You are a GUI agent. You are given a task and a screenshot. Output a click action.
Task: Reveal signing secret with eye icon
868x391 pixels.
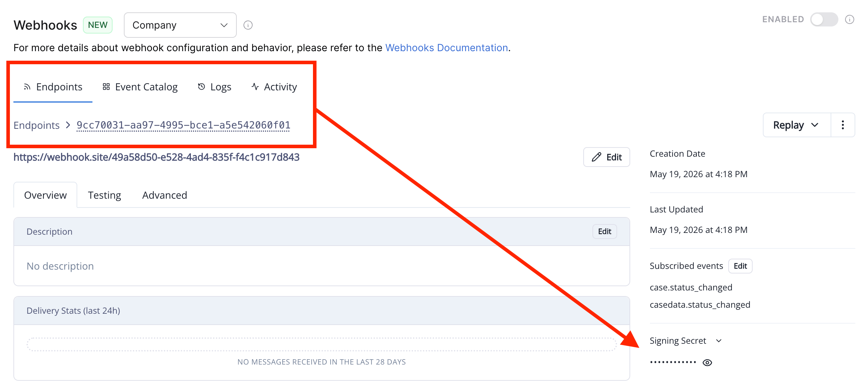(707, 362)
